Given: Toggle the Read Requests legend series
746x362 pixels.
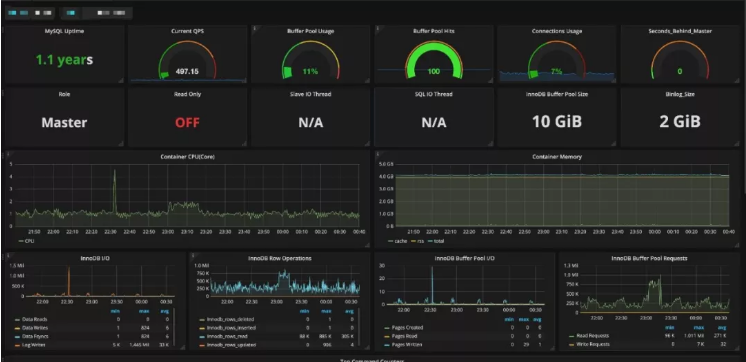Looking at the screenshot, I should pyautogui.click(x=591, y=336).
